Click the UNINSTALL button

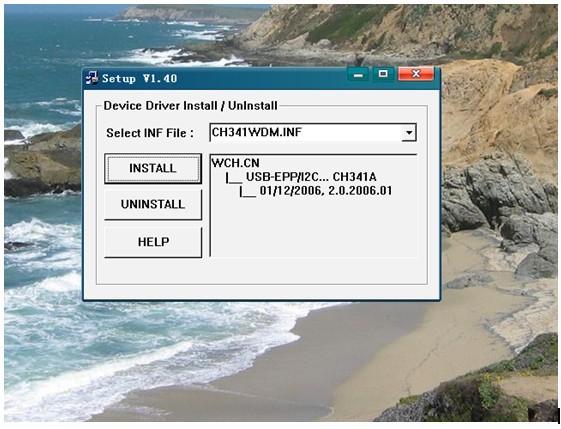pyautogui.click(x=153, y=204)
